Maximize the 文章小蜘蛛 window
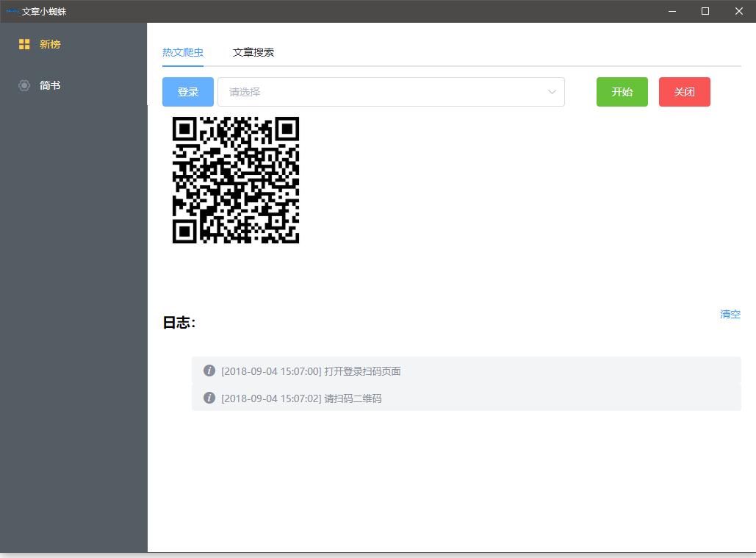 pyautogui.click(x=705, y=11)
